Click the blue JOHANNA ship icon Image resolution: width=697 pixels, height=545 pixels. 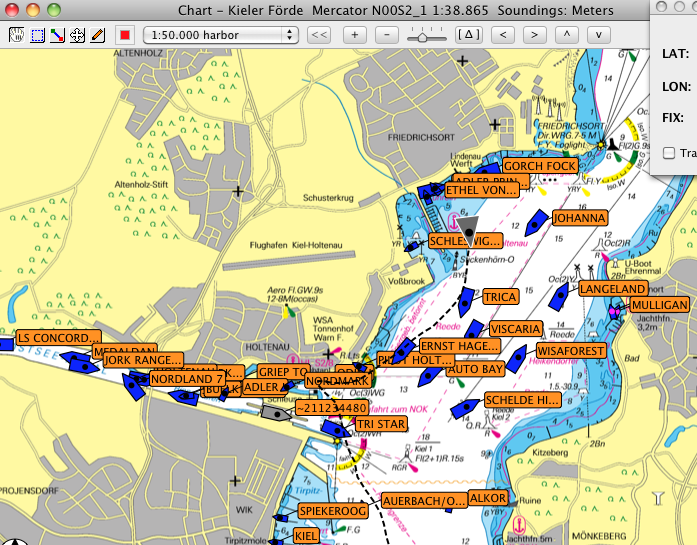[537, 222]
